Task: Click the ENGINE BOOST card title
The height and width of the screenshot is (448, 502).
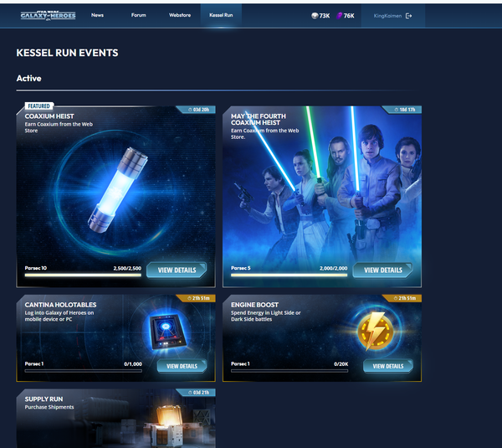Action: 254,305
